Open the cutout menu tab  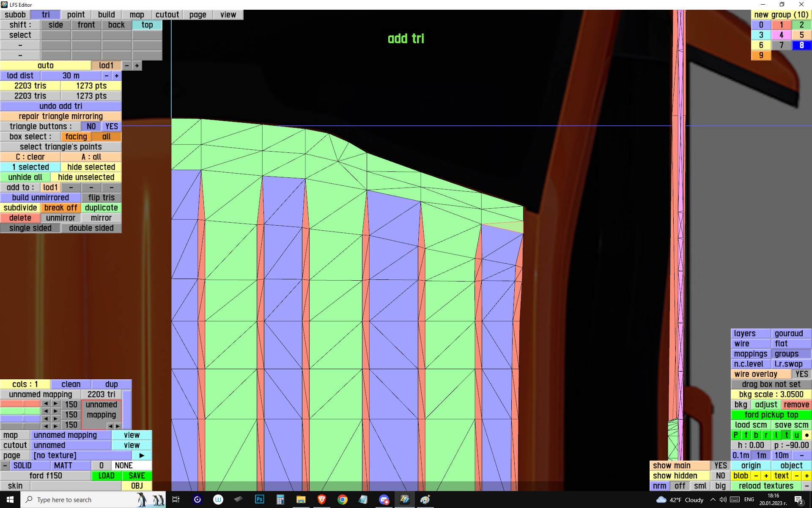(x=167, y=15)
